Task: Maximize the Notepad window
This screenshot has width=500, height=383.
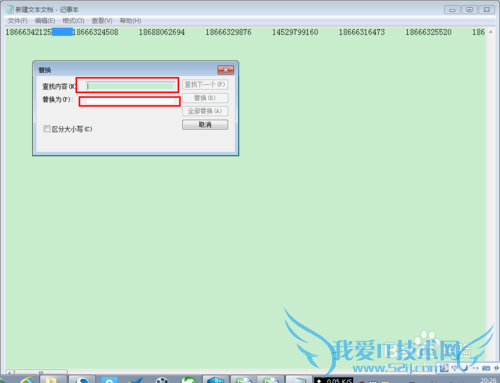Action: (x=469, y=10)
